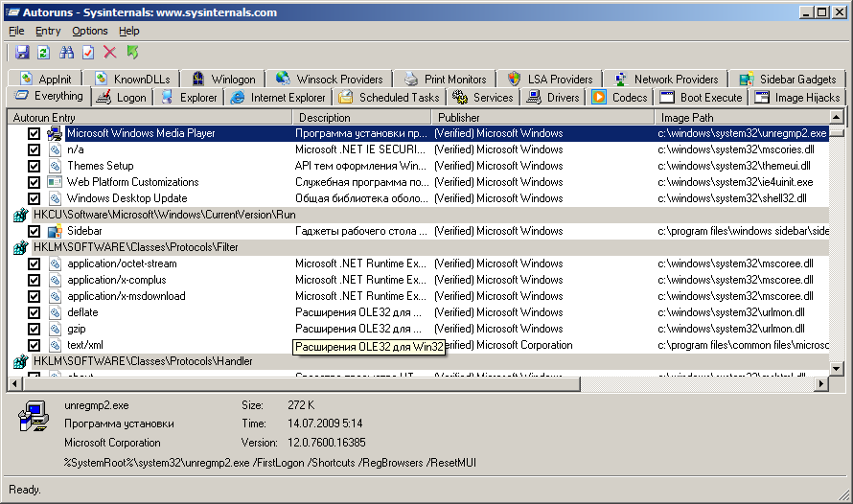This screenshot has width=853, height=504.
Task: Open the Scheduled Tasks tab
Action: 388,98
